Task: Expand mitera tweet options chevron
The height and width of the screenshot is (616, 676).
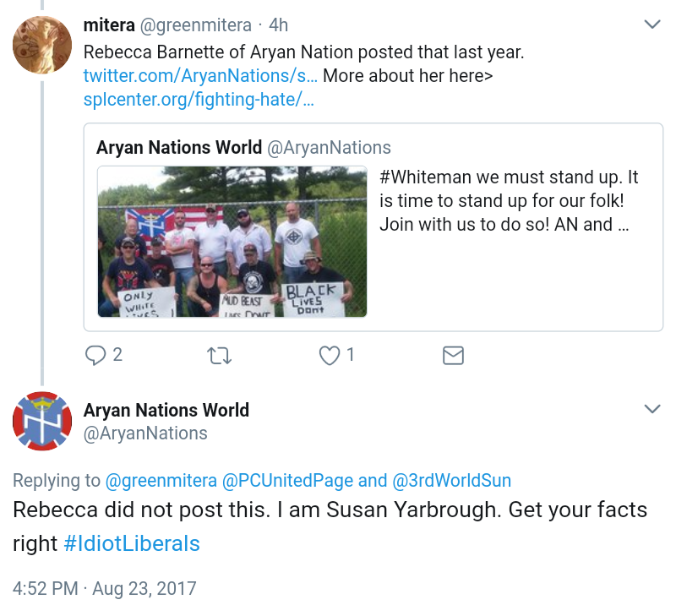Action: [652, 25]
